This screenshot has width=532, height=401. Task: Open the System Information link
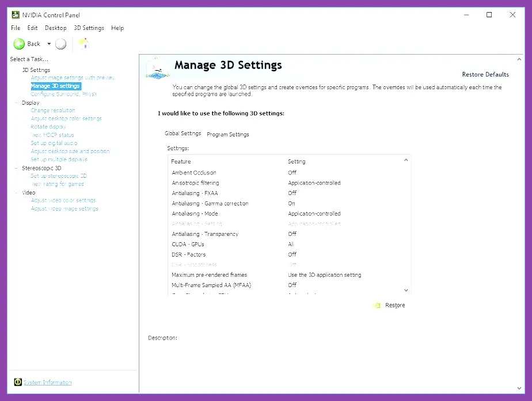[x=47, y=383]
